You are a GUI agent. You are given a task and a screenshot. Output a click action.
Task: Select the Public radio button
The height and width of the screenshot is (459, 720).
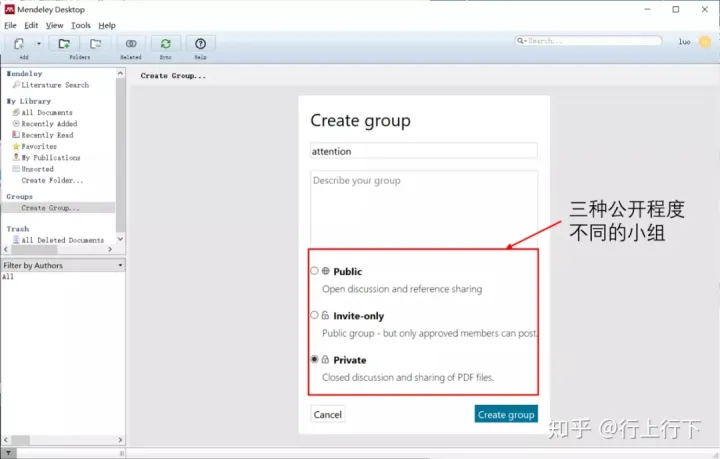pos(315,271)
